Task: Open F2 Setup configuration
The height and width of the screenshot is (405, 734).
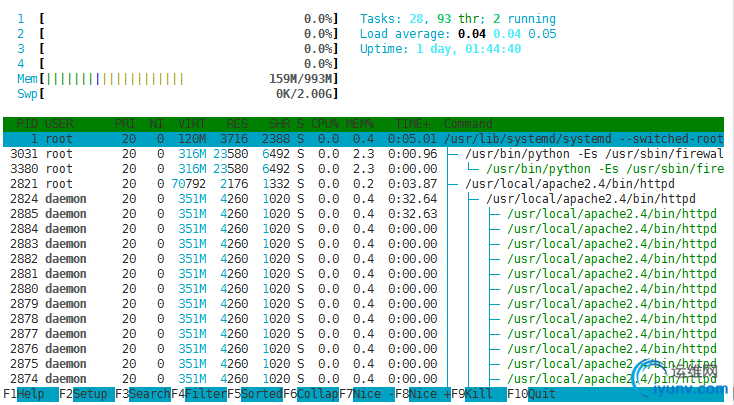Action: (x=87, y=394)
